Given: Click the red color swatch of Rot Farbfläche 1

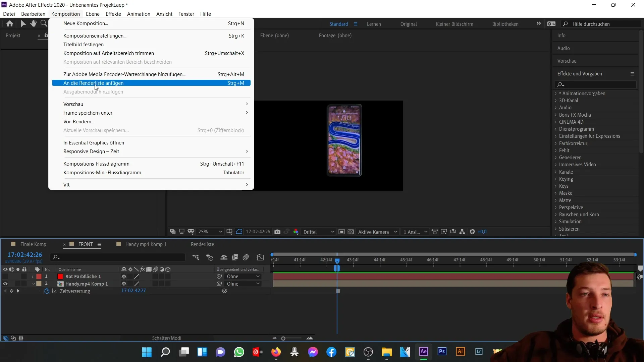Looking at the screenshot, I should tap(60, 277).
